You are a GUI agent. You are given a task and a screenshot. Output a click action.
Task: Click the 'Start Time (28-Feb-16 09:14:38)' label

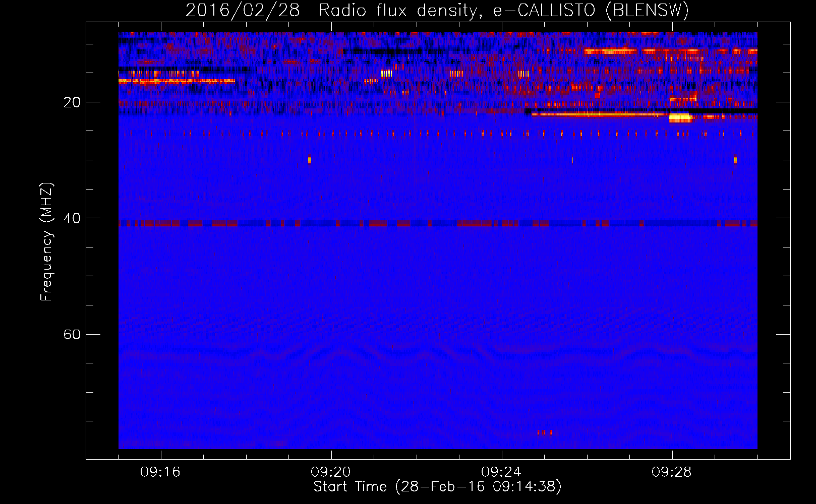(x=437, y=487)
